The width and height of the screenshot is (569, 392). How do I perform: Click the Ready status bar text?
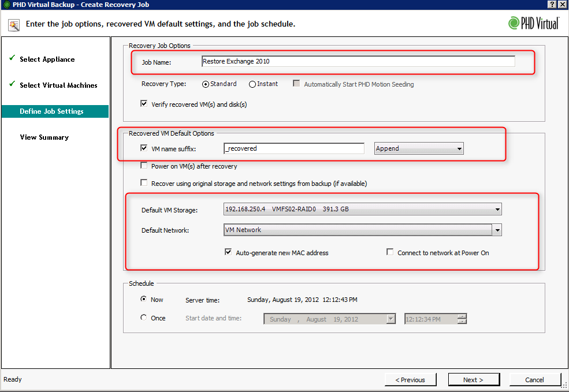pos(13,379)
